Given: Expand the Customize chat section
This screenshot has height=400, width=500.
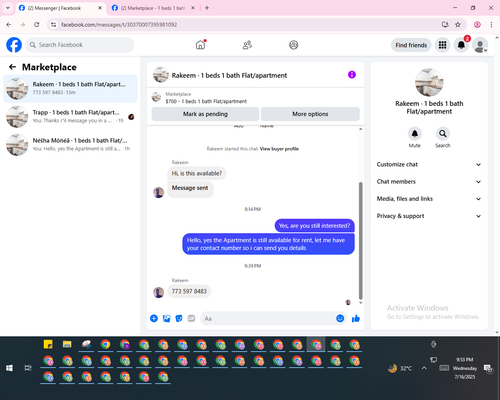Looking at the screenshot, I should coord(429,164).
